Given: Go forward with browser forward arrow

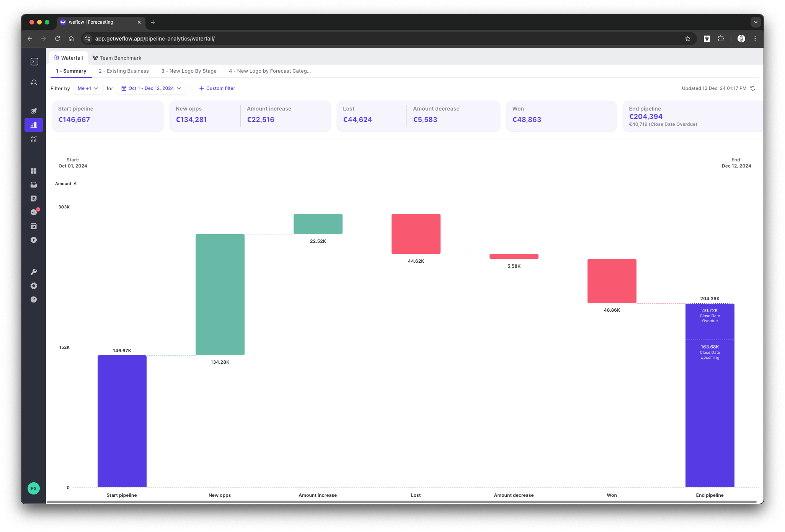Looking at the screenshot, I should [x=44, y=39].
